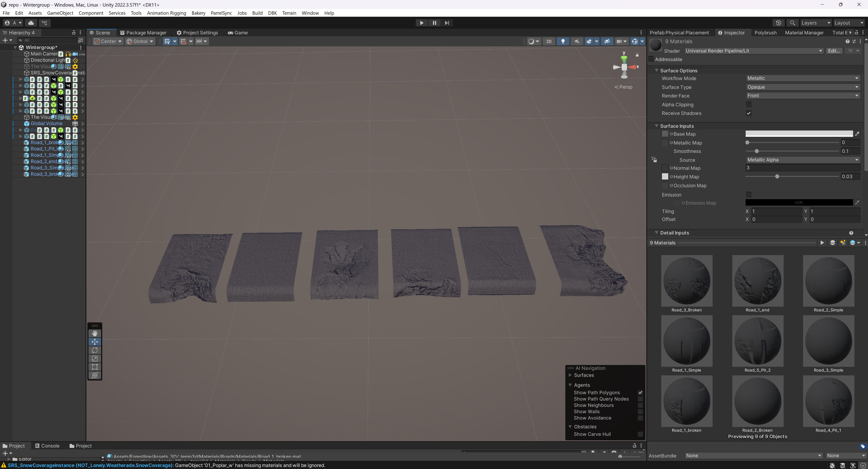Open the cloud services icon
Image resolution: width=868 pixels, height=469 pixels.
31,23
